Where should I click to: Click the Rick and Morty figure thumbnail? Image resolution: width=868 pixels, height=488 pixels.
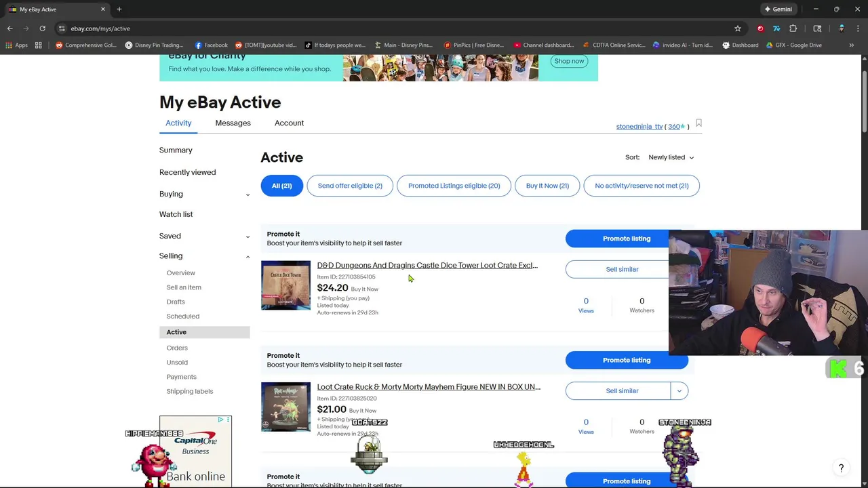pyautogui.click(x=285, y=407)
